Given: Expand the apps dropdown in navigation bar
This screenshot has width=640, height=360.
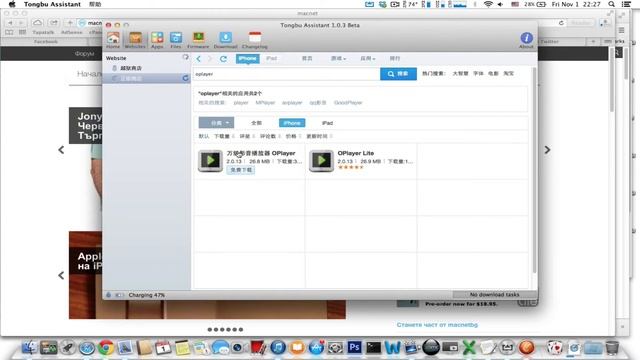Looking at the screenshot, I should coord(367,59).
